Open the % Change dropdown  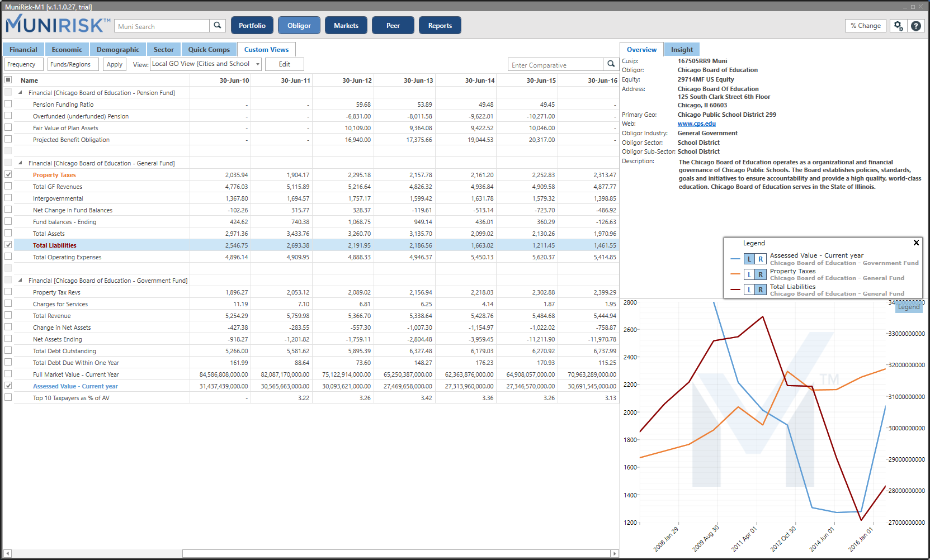coord(866,26)
